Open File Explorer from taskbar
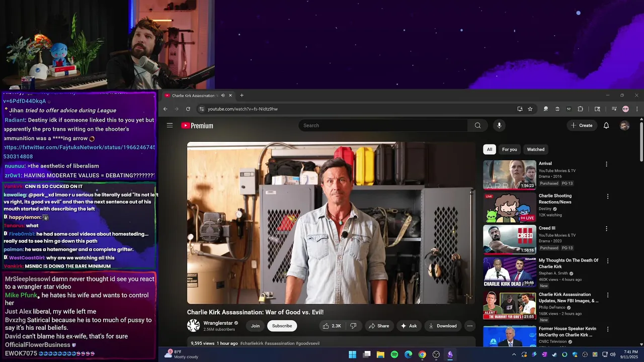This screenshot has width=644, height=362. tap(380, 354)
